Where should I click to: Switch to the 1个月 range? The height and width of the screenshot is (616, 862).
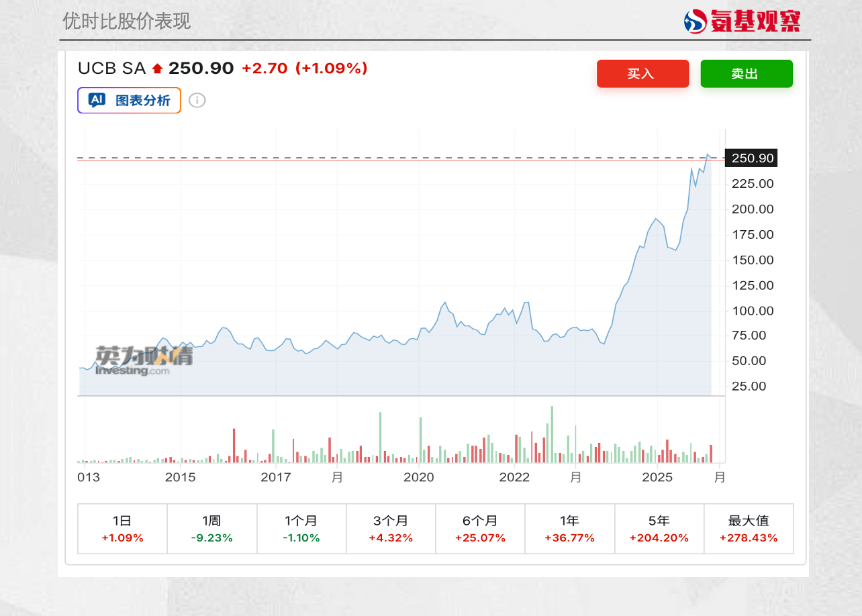click(x=301, y=529)
